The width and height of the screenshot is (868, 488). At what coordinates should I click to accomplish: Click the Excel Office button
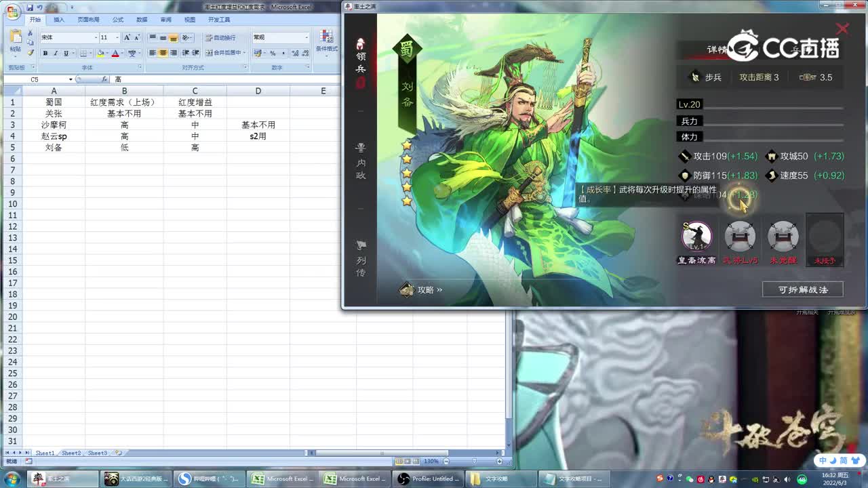tap(12, 12)
